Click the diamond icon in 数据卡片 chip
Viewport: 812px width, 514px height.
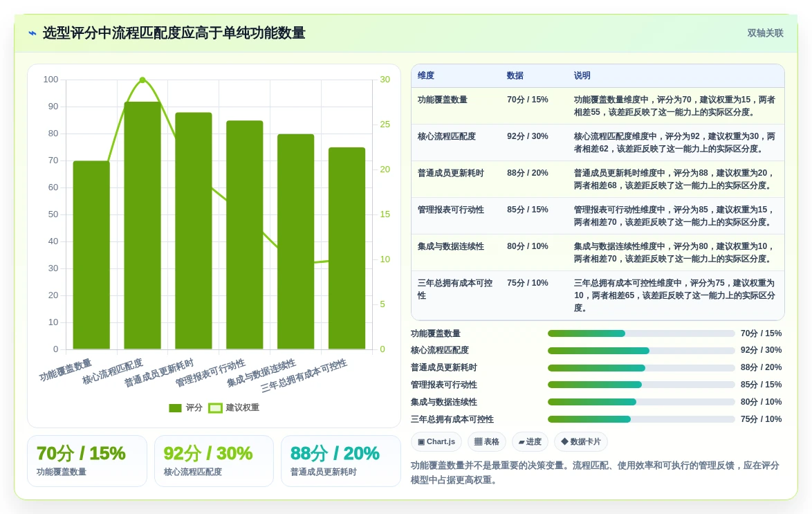(x=564, y=441)
